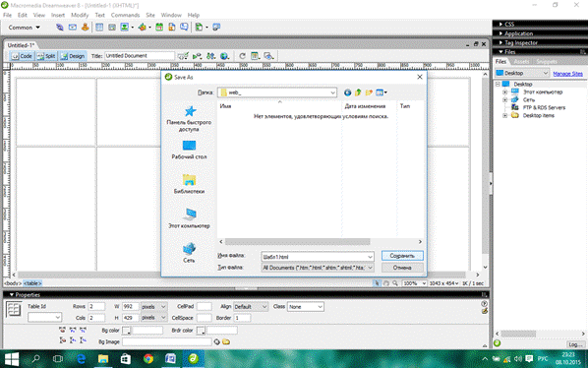Click the Insert Div Tag icon

pos(112,28)
